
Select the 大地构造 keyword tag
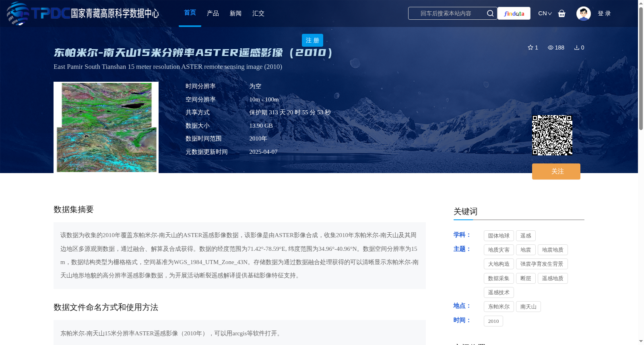499,264
